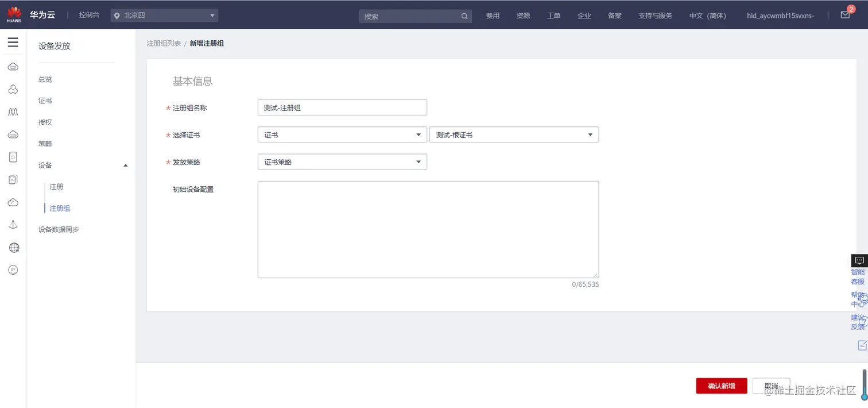Image resolution: width=868 pixels, height=408 pixels.
Task: Open the 工单 top menu
Action: (553, 16)
